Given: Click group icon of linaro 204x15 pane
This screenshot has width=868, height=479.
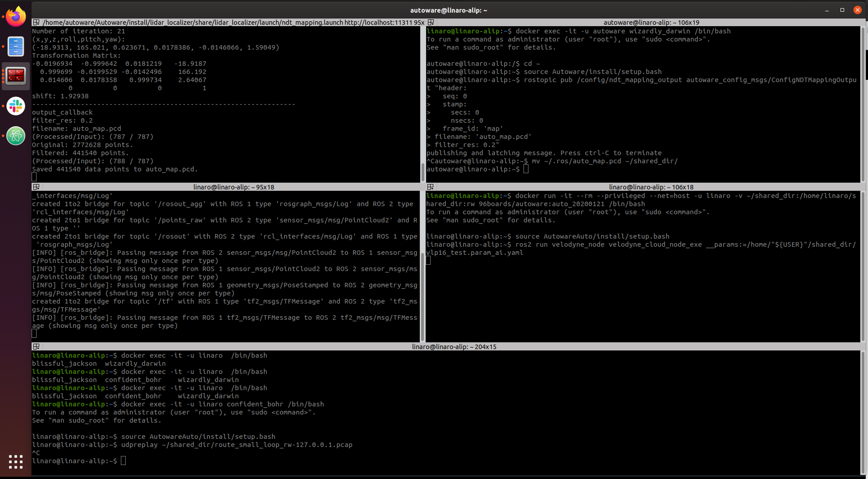Looking at the screenshot, I should pos(37,347).
